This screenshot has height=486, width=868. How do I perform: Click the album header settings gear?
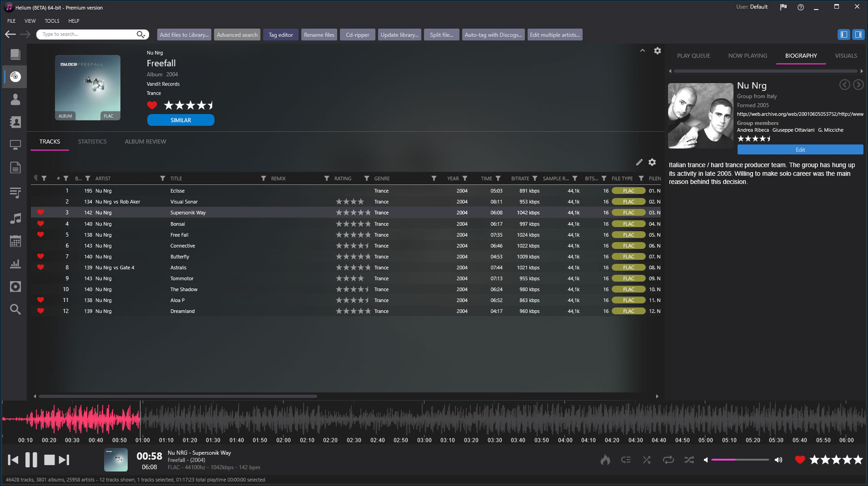pyautogui.click(x=657, y=51)
